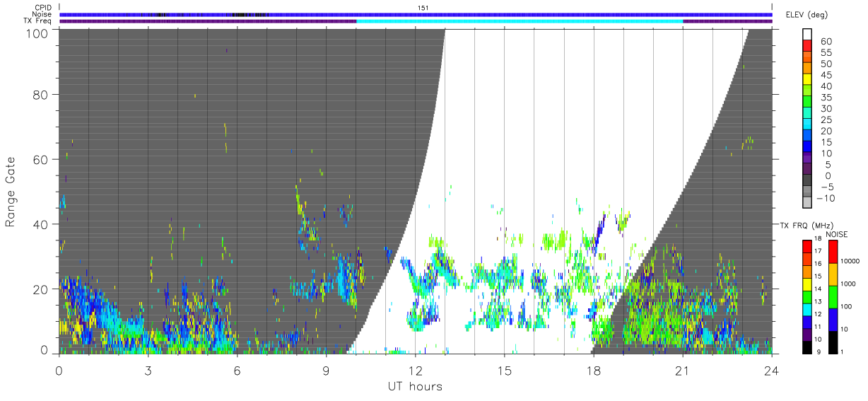The image size is (868, 401).
Task: Click the UT hours tick label '18'
Action: (x=593, y=370)
